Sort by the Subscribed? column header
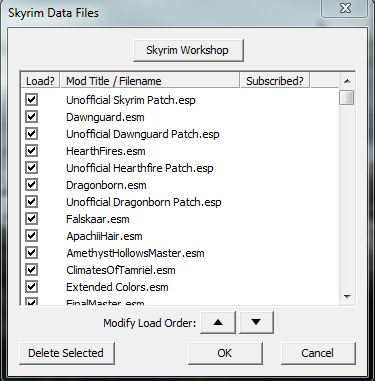This screenshot has width=375, height=381. pyautogui.click(x=275, y=81)
